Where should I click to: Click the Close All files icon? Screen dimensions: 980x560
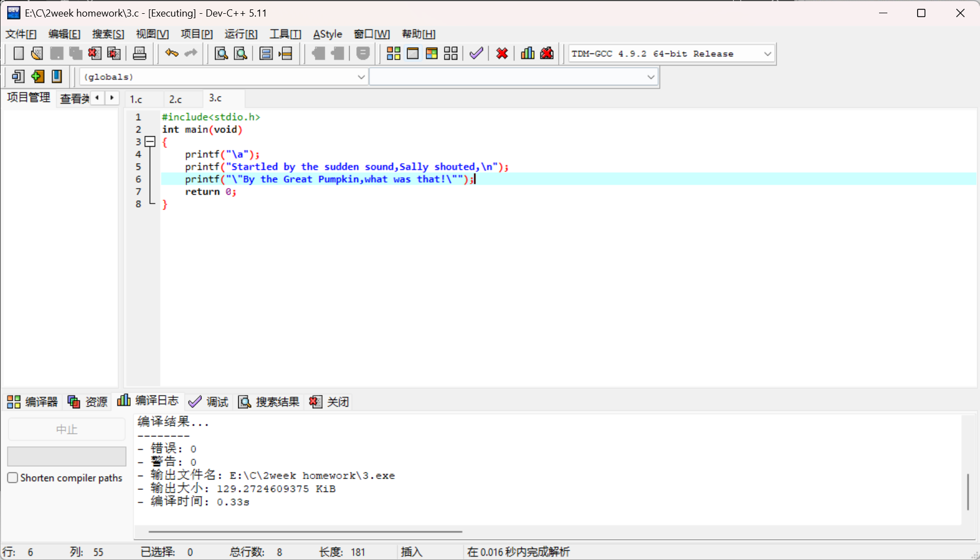(114, 54)
